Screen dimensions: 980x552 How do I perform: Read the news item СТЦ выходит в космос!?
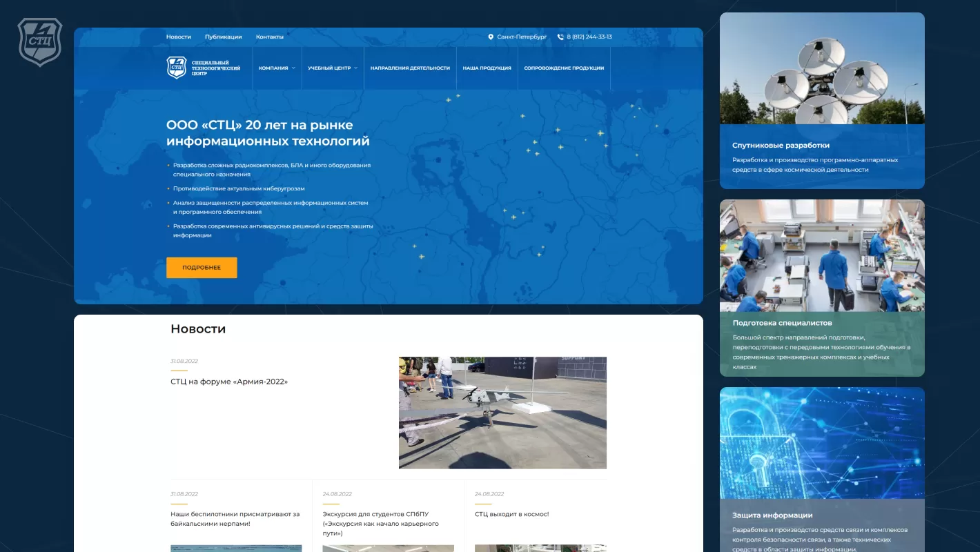[x=511, y=514]
